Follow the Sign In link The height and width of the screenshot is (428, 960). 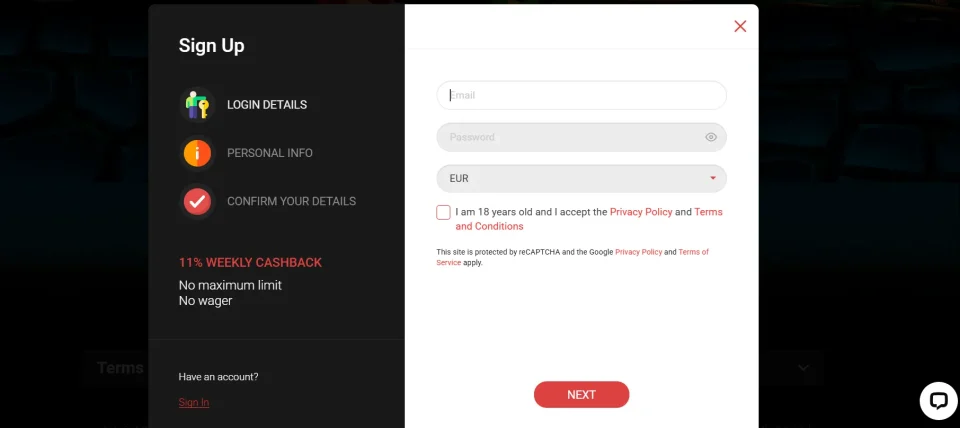193,402
